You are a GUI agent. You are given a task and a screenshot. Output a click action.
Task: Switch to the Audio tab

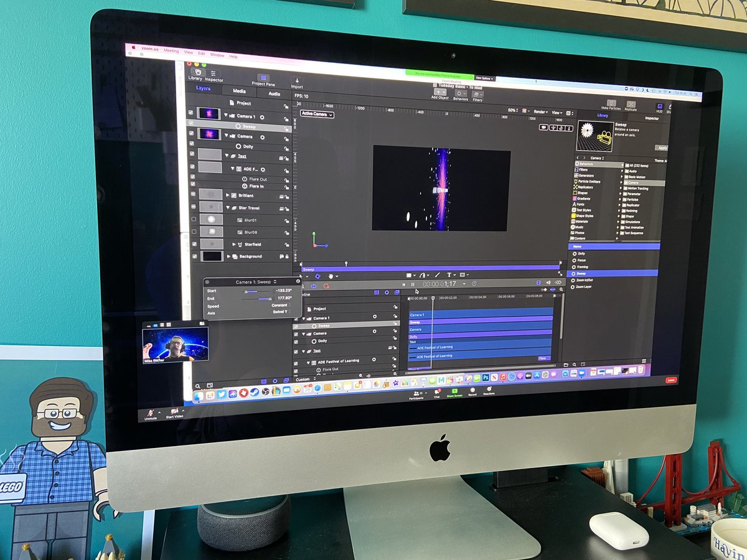pos(274,93)
